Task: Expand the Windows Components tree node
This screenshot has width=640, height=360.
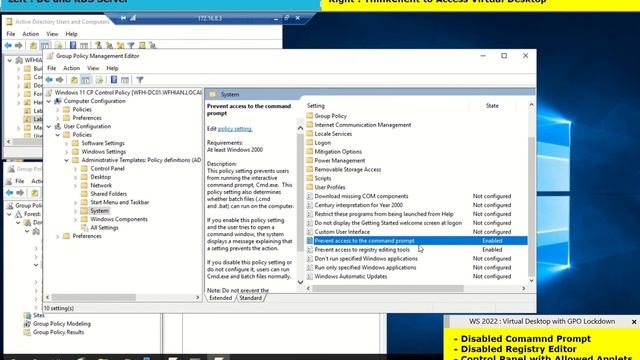Action: [x=76, y=219]
